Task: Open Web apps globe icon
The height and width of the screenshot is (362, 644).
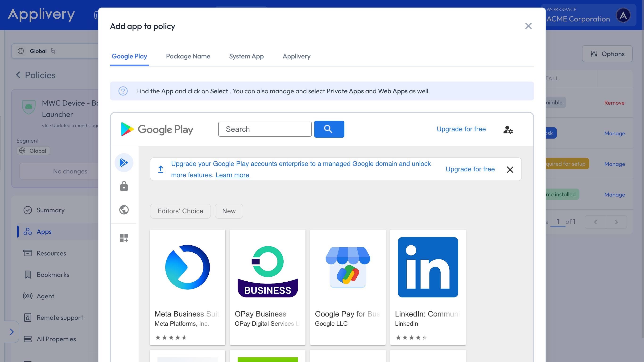Action: [x=124, y=210]
